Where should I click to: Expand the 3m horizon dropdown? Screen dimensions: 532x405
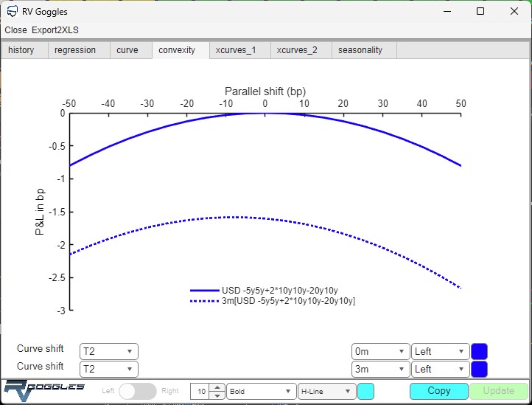click(381, 369)
